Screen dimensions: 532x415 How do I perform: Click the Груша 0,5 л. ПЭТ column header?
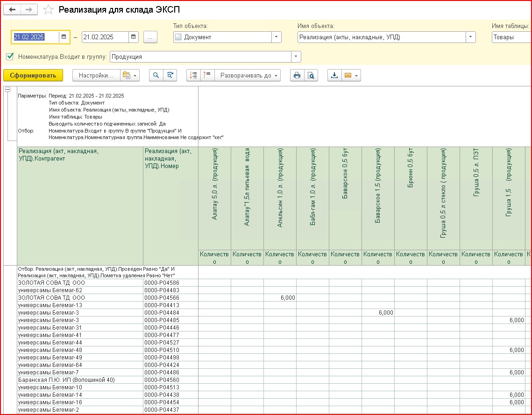tap(476, 198)
